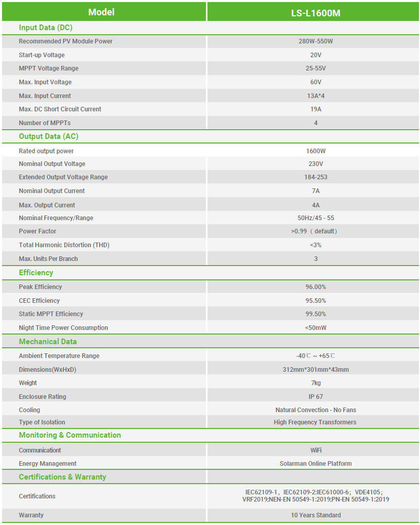420x525 pixels.
Task: Click the IP 67 enclosure rating value
Action: 316,397
